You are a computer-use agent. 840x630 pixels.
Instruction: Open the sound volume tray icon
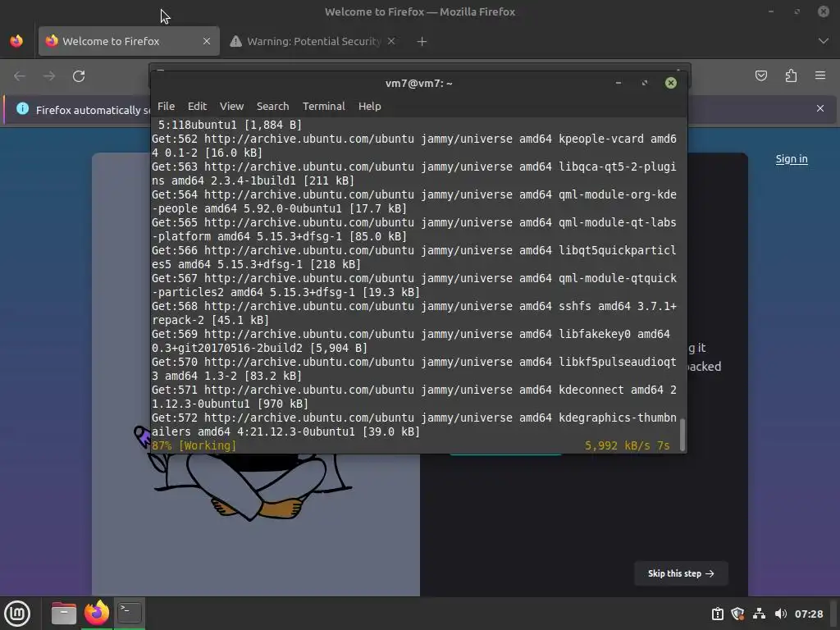pyautogui.click(x=781, y=614)
